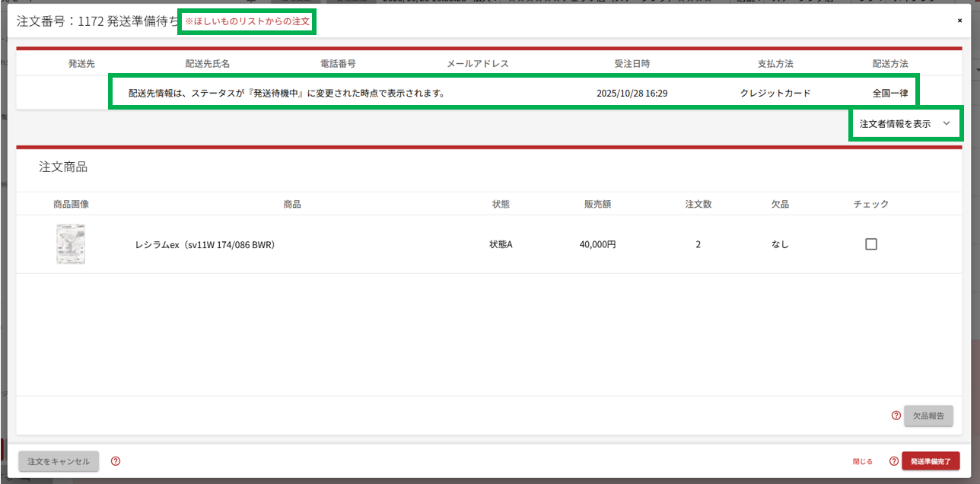Open the レシラムex product thumbnail
Image resolution: width=980 pixels, height=484 pixels.
[71, 244]
